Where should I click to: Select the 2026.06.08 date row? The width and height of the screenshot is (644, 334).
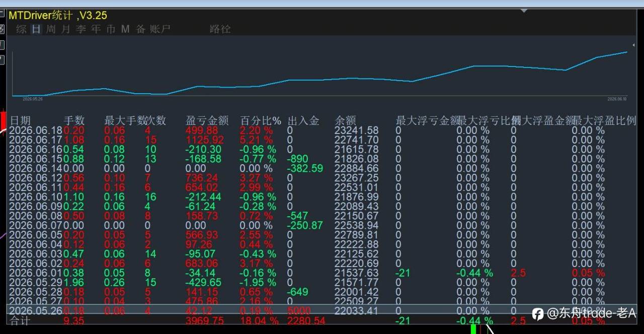point(36,216)
